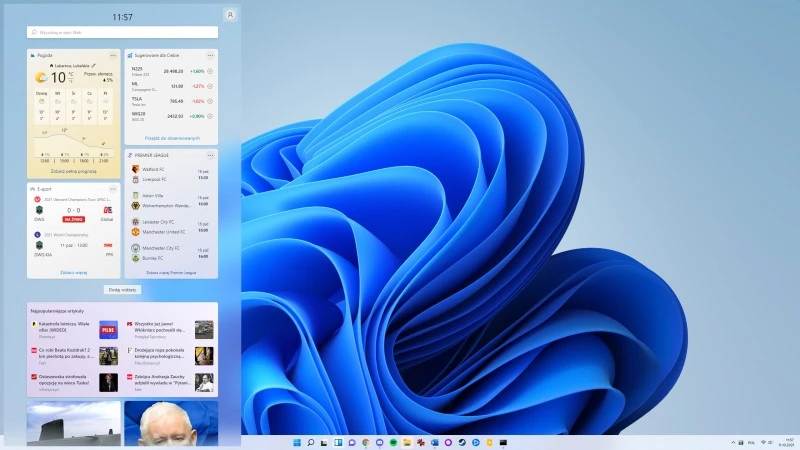Viewport: 800px width, 450px height.
Task: Show hidden system tray icons chevron
Action: [733, 442]
